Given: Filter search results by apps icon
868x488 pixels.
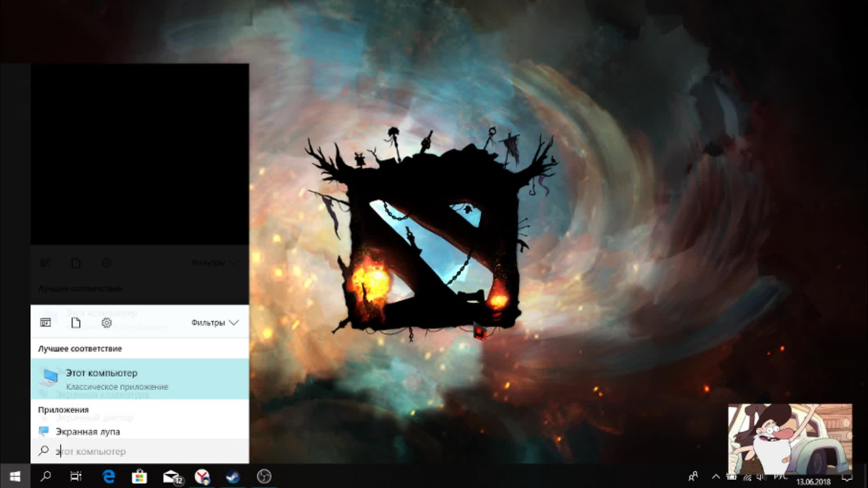Looking at the screenshot, I should click(x=46, y=323).
